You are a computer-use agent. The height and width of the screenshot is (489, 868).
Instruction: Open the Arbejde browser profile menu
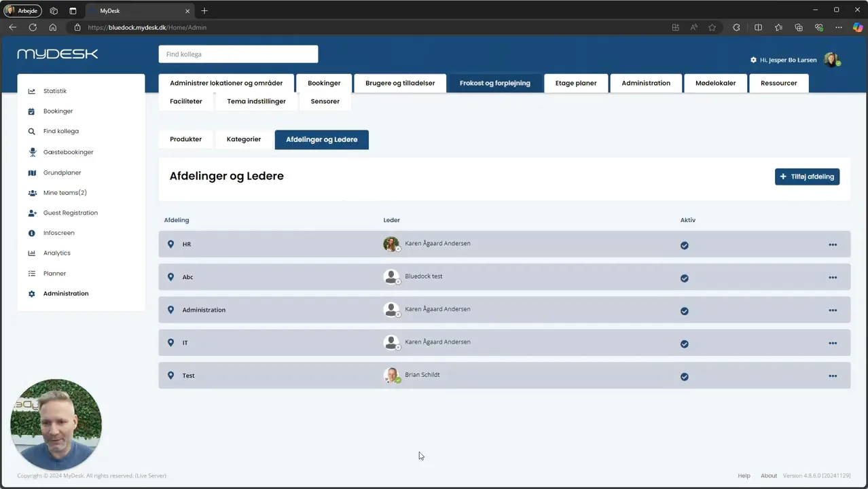22,10
